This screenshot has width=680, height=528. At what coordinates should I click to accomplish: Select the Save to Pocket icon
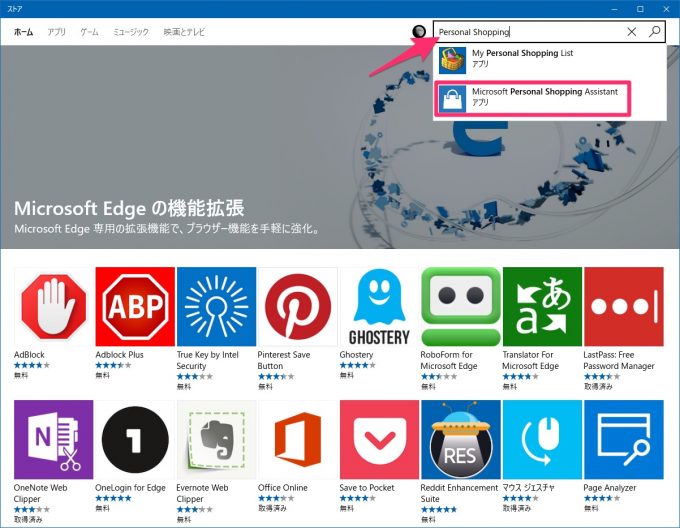[379, 440]
